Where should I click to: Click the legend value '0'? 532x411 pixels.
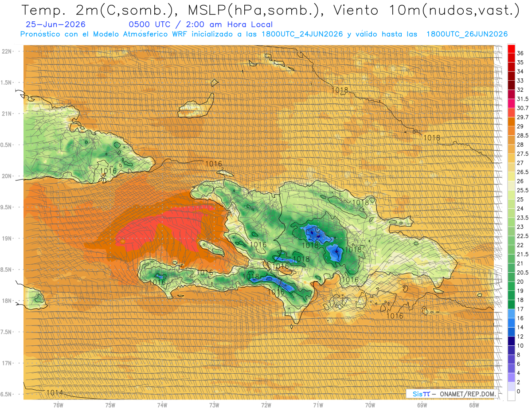[x=519, y=391]
